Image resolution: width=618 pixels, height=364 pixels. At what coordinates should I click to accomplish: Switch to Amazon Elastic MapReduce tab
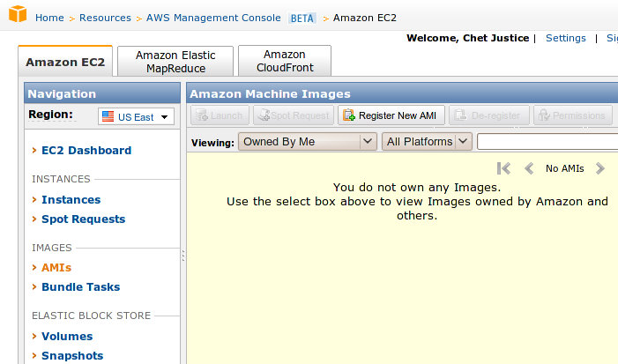pos(175,62)
